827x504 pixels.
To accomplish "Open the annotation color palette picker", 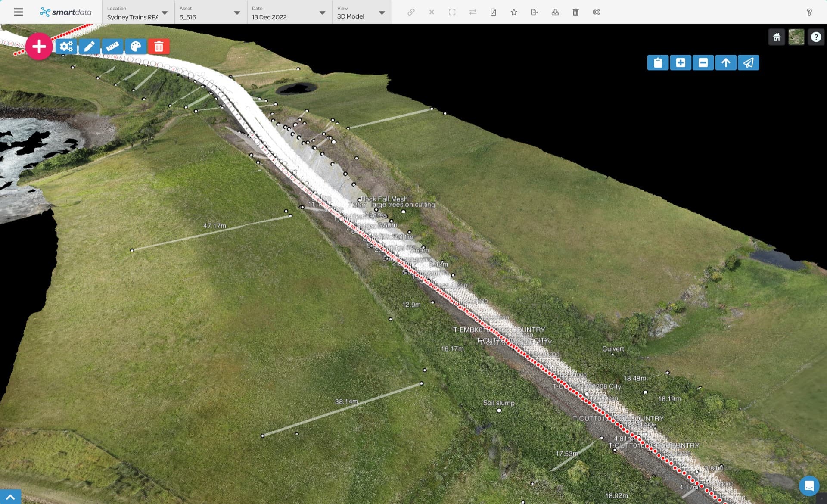I will [136, 46].
